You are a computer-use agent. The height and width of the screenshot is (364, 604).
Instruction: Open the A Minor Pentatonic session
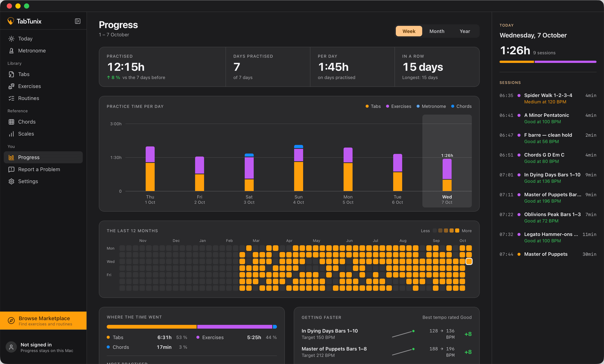pos(548,118)
